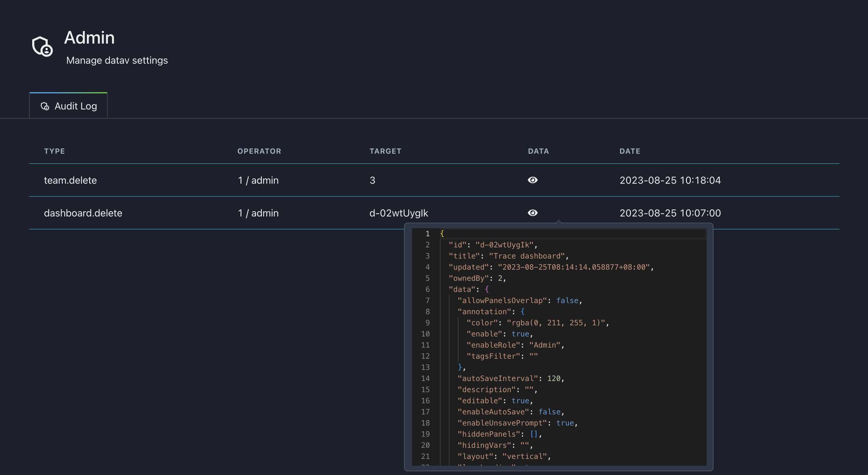Click the "enableUnsavePrompt": true line
The height and width of the screenshot is (475, 868).
[517, 422]
